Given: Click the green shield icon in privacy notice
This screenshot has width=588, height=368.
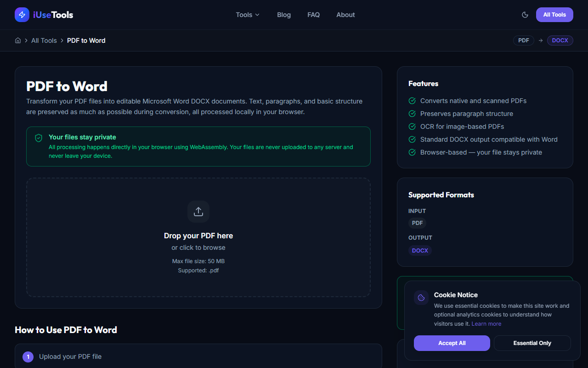Looking at the screenshot, I should tap(39, 138).
